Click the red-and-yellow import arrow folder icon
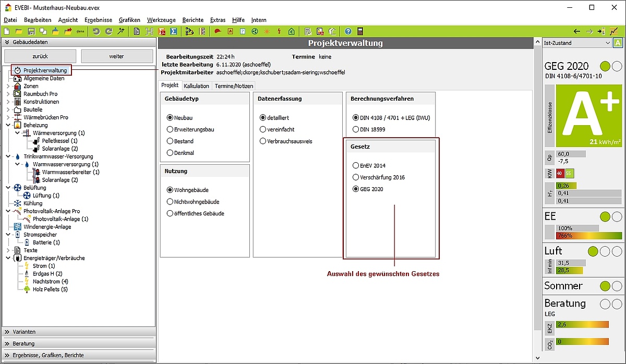626x364 pixels. [68, 31]
